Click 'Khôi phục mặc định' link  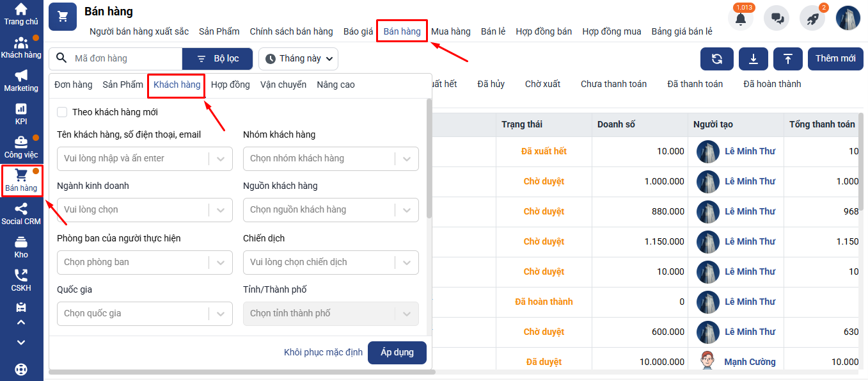(323, 352)
